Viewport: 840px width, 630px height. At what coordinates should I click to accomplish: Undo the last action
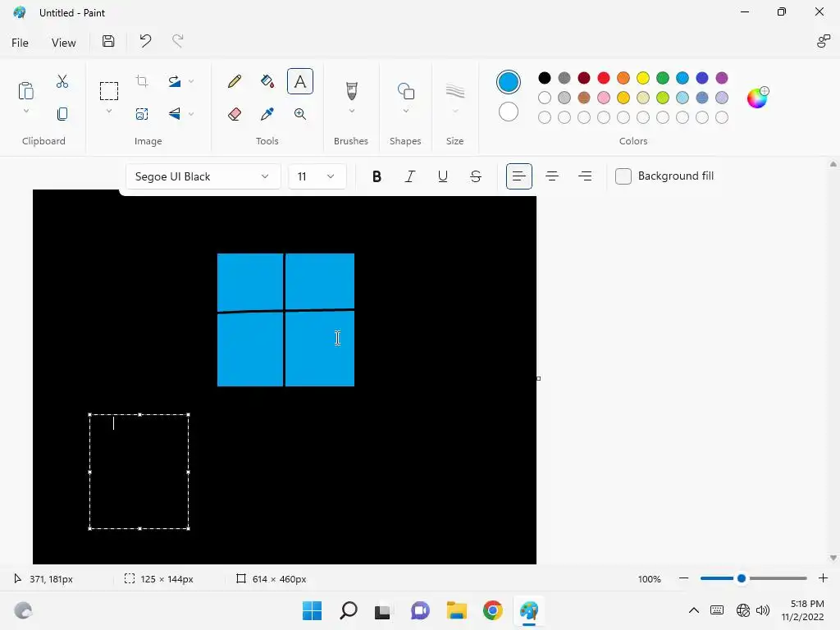(x=145, y=41)
